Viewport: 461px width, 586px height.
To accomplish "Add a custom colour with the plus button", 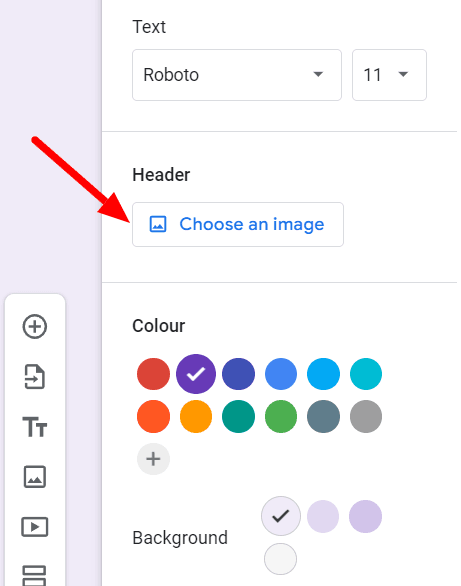I will point(153,459).
